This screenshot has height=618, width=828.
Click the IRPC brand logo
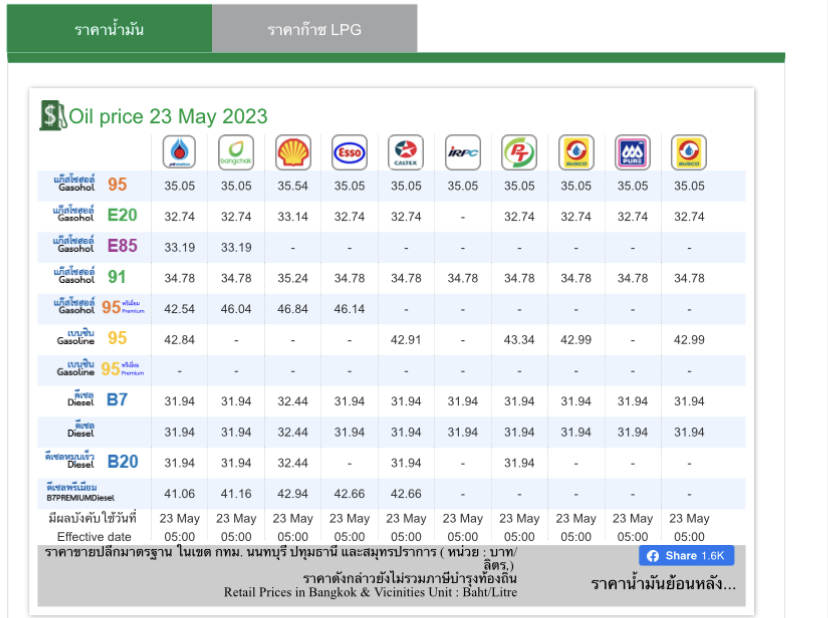coord(463,152)
